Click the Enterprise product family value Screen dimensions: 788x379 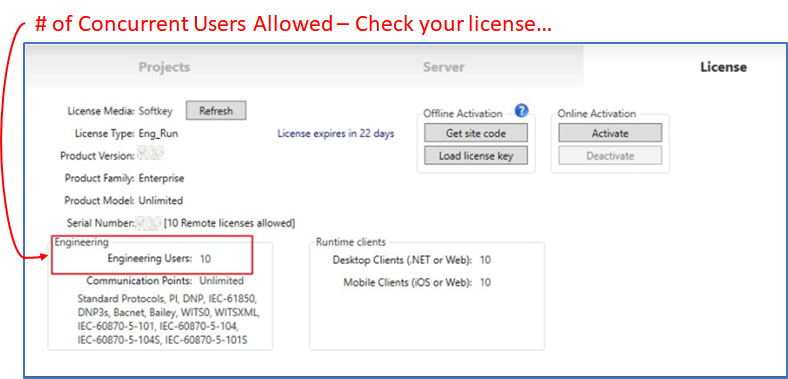tap(161, 178)
